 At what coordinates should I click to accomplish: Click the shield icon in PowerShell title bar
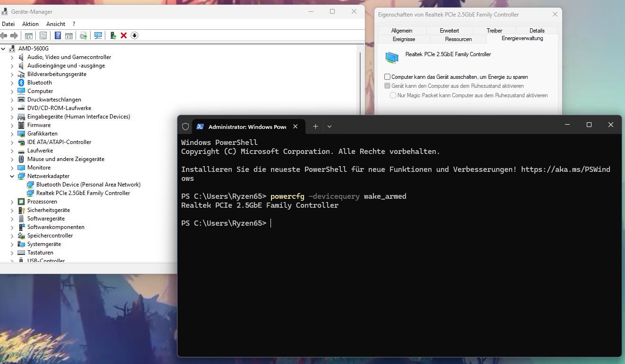click(x=186, y=127)
